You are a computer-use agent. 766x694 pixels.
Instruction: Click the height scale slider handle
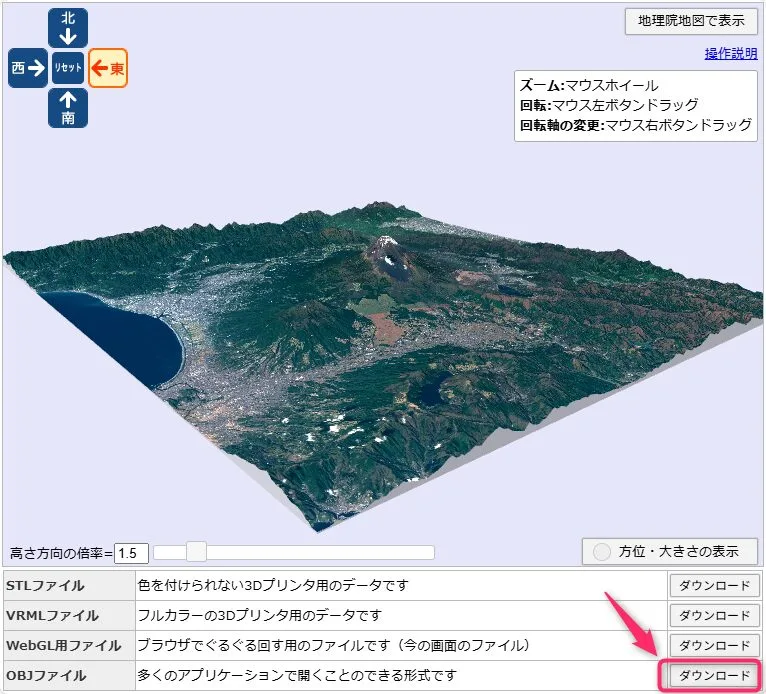pyautogui.click(x=197, y=552)
